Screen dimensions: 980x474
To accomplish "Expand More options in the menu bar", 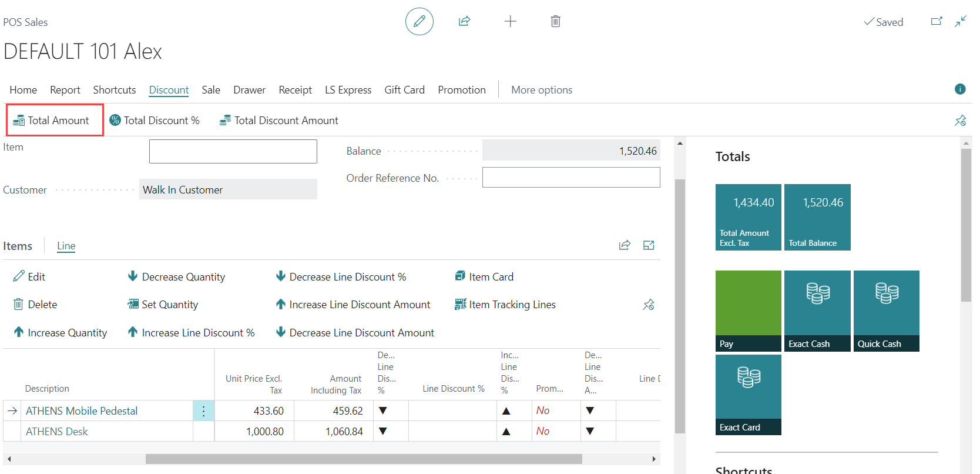I will click(x=541, y=90).
